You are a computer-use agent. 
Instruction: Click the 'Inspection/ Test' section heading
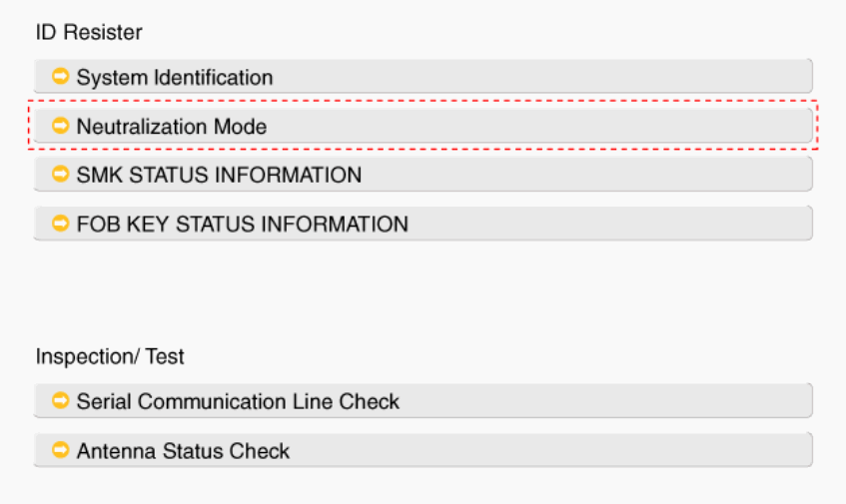110,356
